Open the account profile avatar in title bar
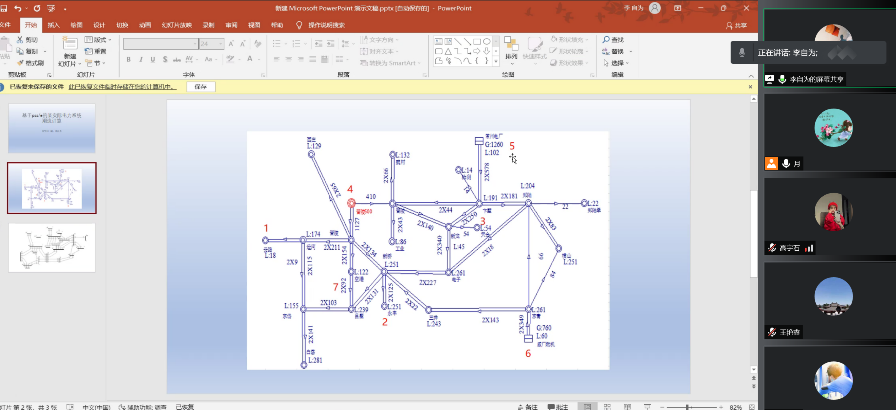 655,8
